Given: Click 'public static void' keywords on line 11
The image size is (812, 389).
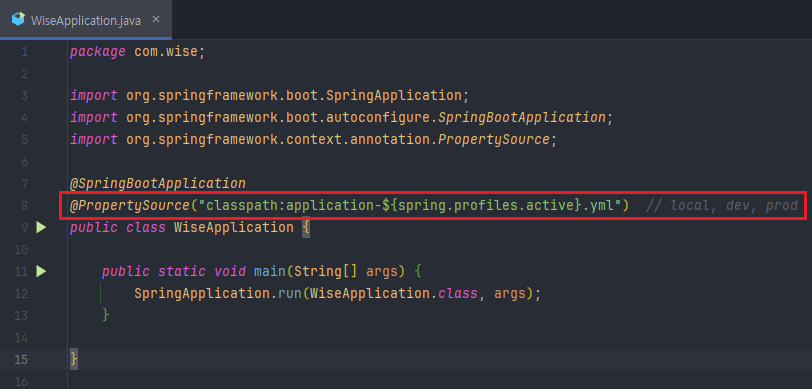Looking at the screenshot, I should pyautogui.click(x=173, y=271).
